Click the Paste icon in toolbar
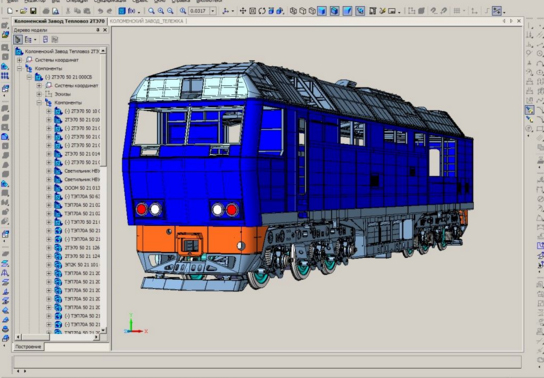The height and width of the screenshot is (378, 544). 87,11
